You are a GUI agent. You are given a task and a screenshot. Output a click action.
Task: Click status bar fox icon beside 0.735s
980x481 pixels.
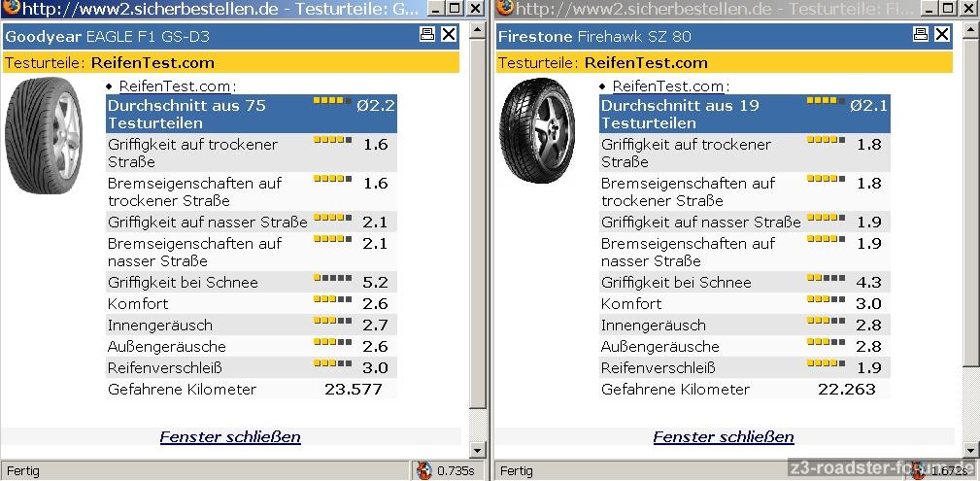[423, 471]
